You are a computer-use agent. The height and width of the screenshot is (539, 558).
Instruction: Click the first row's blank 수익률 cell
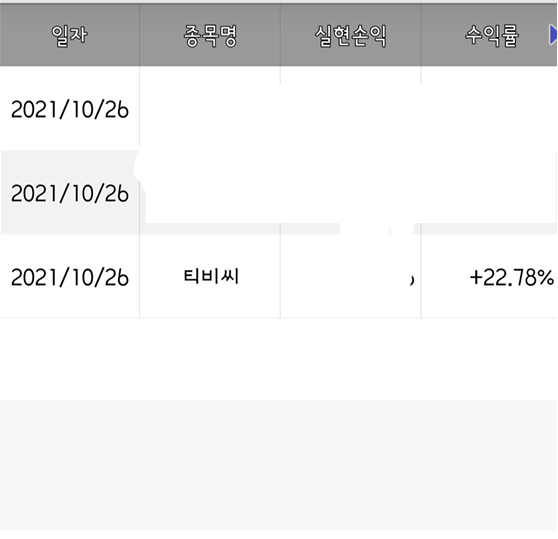(x=489, y=109)
